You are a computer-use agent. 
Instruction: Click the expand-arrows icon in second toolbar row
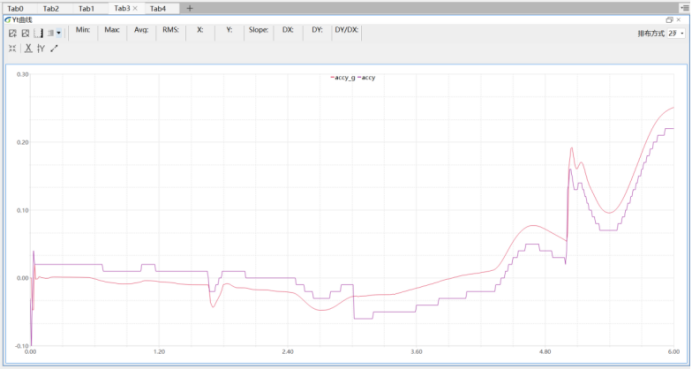pos(12,49)
